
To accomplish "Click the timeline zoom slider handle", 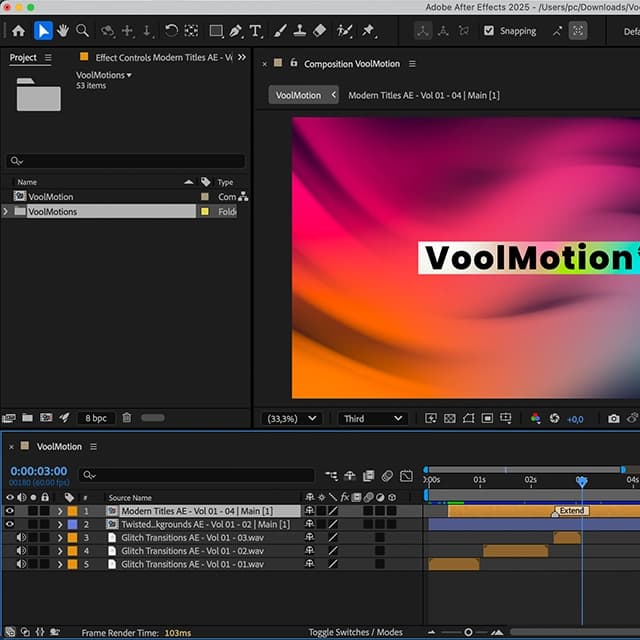I will [x=468, y=632].
